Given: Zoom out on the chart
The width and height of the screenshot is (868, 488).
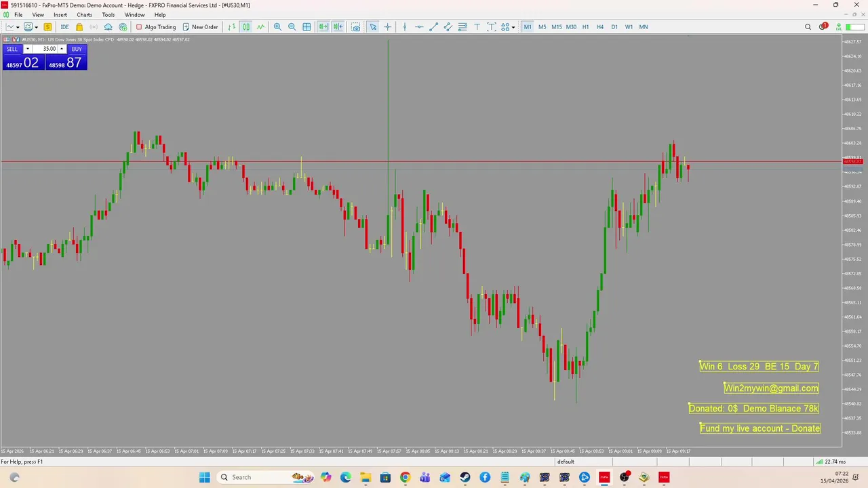Looking at the screenshot, I should point(292,27).
